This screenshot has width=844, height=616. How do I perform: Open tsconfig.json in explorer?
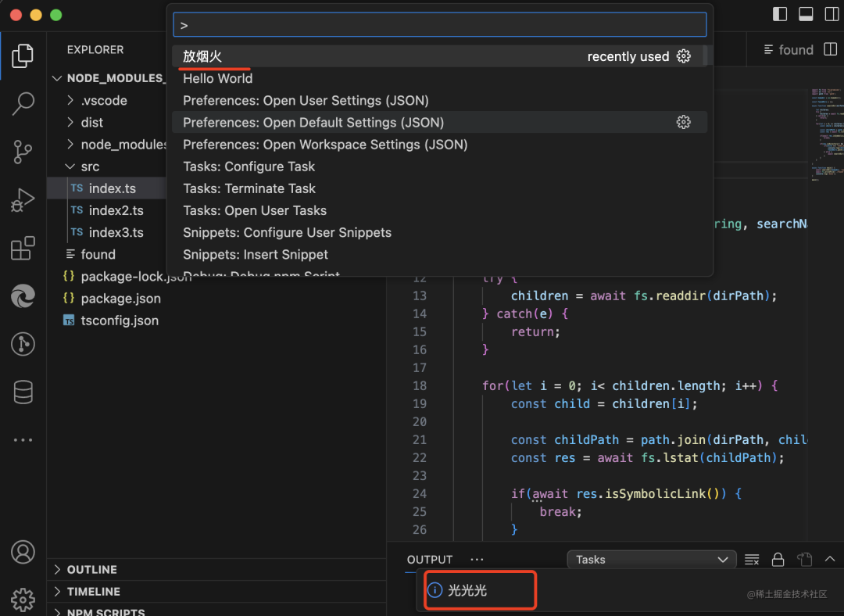click(216, 321)
